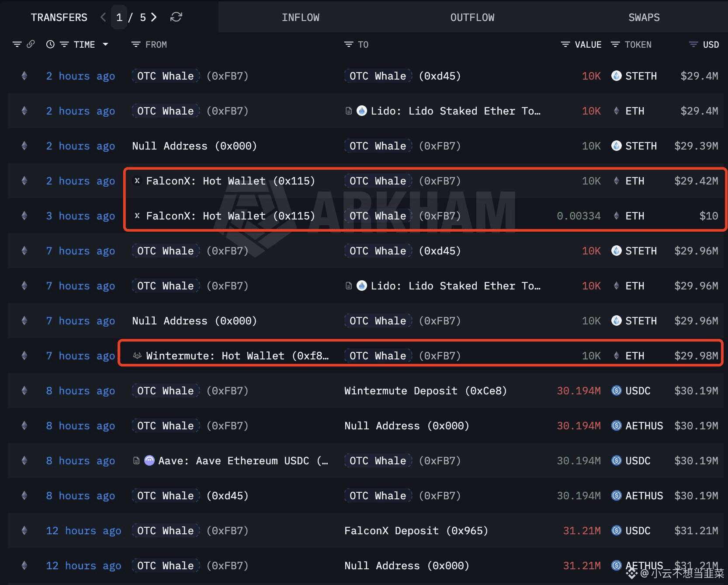Open OTC Whale (0xd45) recipient in $29.4M row
This screenshot has height=585, width=728.
pos(402,76)
